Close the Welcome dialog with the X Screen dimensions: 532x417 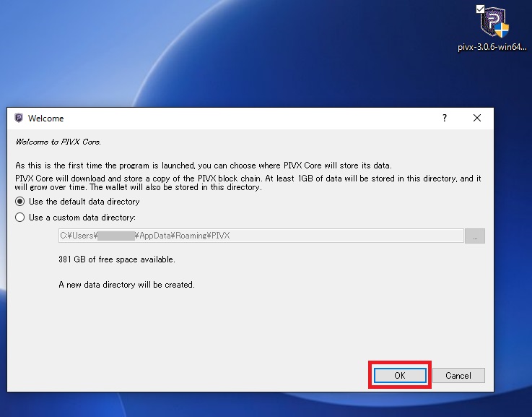pyautogui.click(x=477, y=118)
